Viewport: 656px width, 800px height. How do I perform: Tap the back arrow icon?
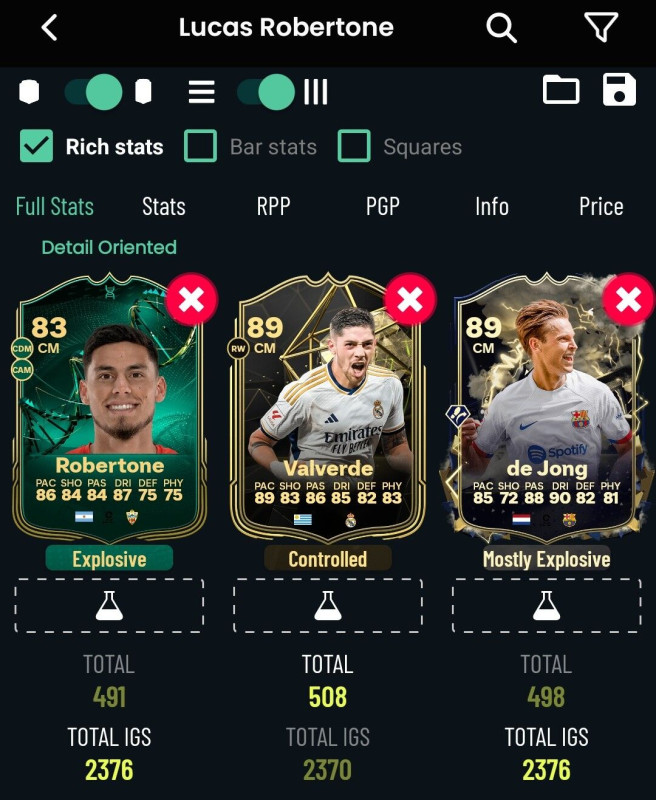point(49,28)
